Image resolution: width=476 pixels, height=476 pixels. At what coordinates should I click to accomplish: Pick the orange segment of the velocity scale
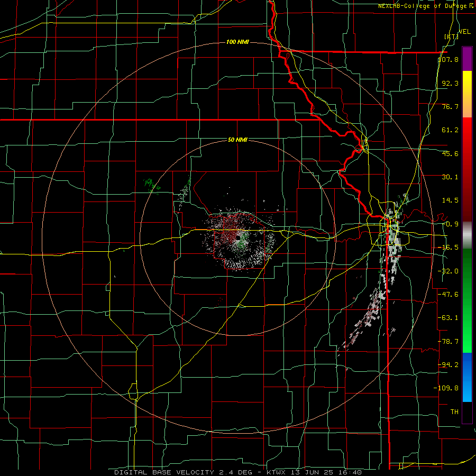pos(467,106)
